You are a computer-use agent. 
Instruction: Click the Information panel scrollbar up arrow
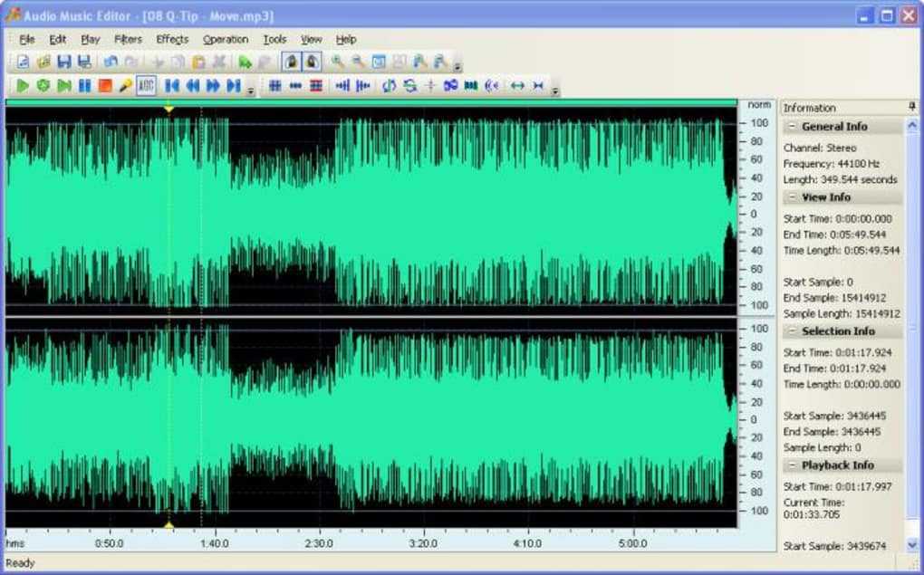pyautogui.click(x=912, y=125)
